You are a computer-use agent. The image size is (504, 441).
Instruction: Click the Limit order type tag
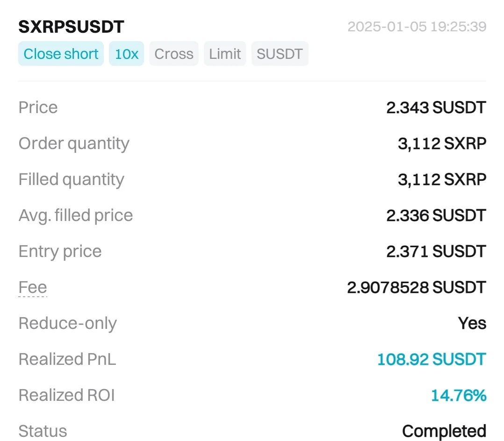[225, 54]
